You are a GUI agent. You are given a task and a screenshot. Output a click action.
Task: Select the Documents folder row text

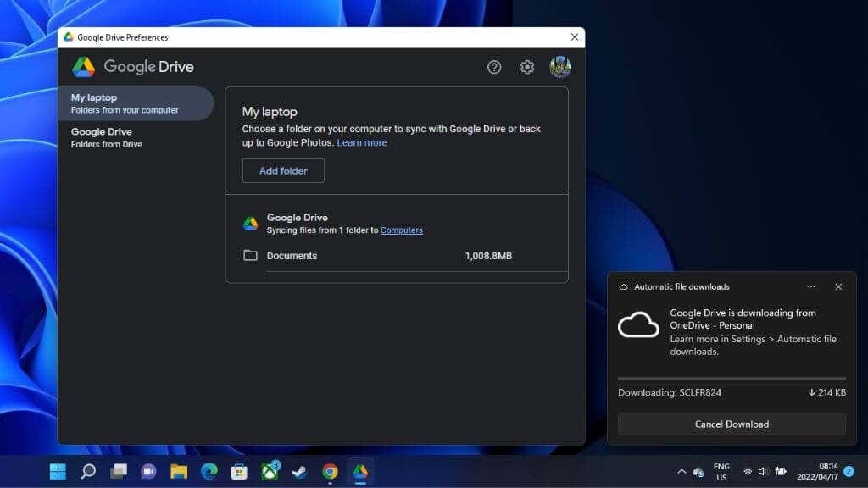click(292, 256)
